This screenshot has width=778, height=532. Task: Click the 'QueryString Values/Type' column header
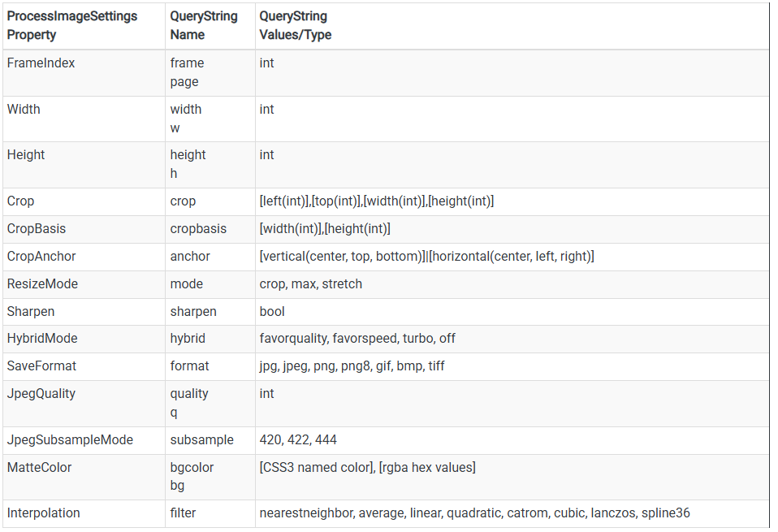coord(296,25)
